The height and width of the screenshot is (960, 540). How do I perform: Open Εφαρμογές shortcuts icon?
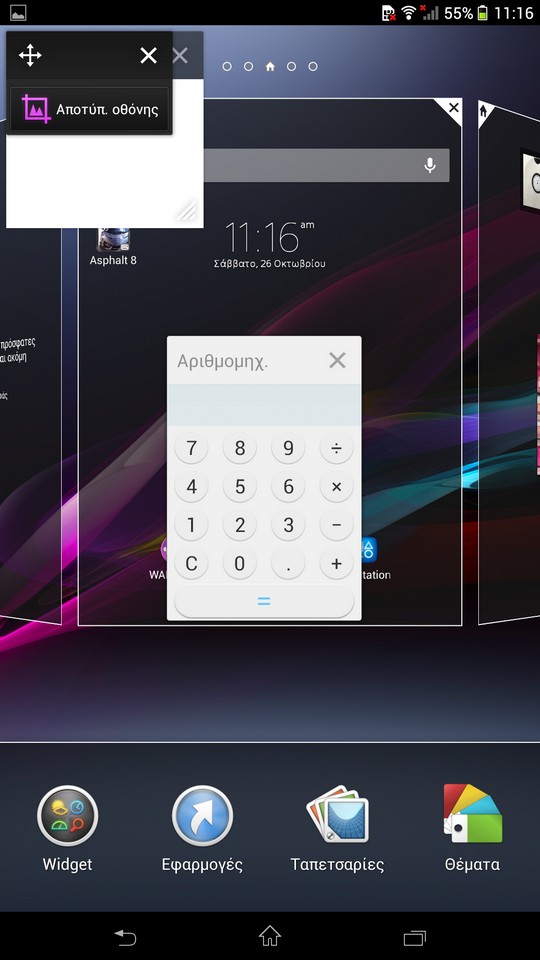[x=202, y=816]
